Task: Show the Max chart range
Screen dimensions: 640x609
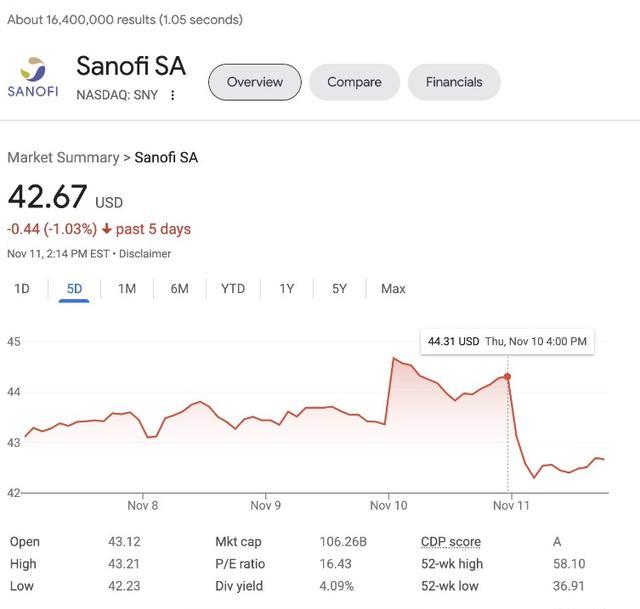Action: pos(393,288)
